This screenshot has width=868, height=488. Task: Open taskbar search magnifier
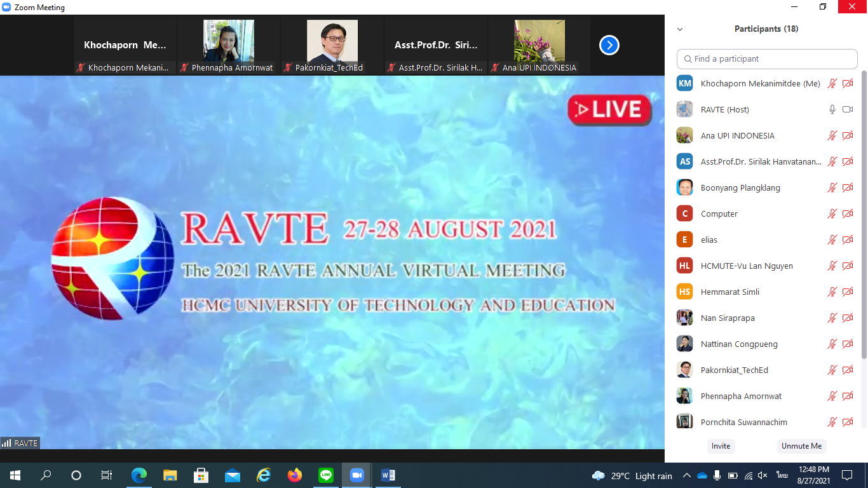coord(46,475)
